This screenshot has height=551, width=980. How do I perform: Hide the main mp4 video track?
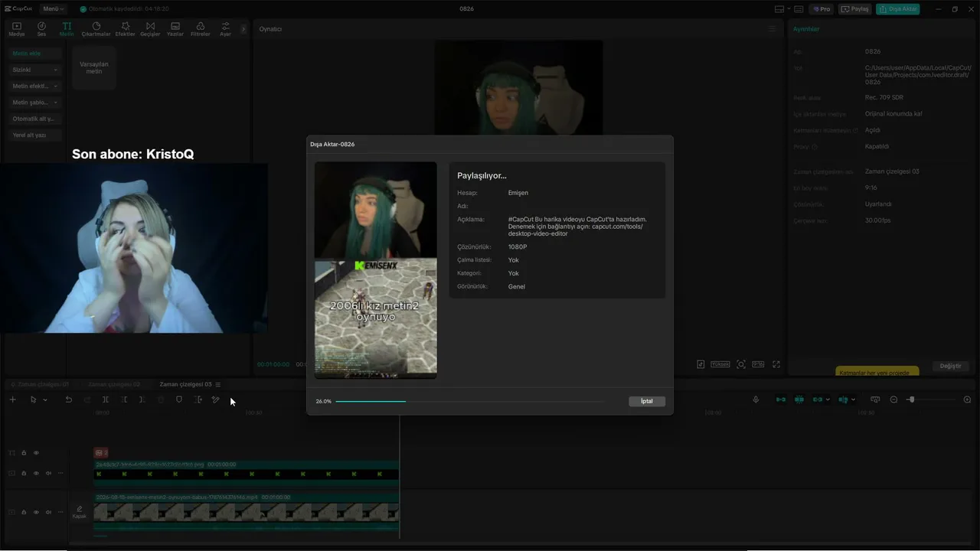pos(35,512)
